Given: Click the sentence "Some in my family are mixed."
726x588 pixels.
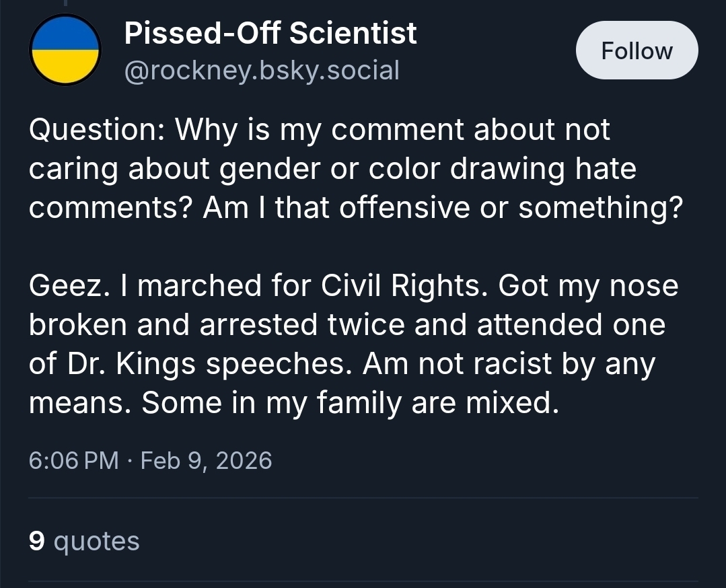Looking at the screenshot, I should pos(351,403).
